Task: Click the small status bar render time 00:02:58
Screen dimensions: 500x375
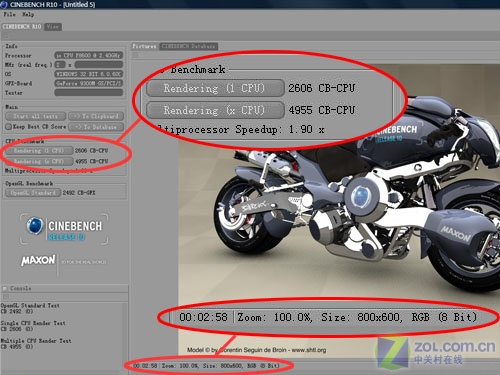Action: (145, 366)
